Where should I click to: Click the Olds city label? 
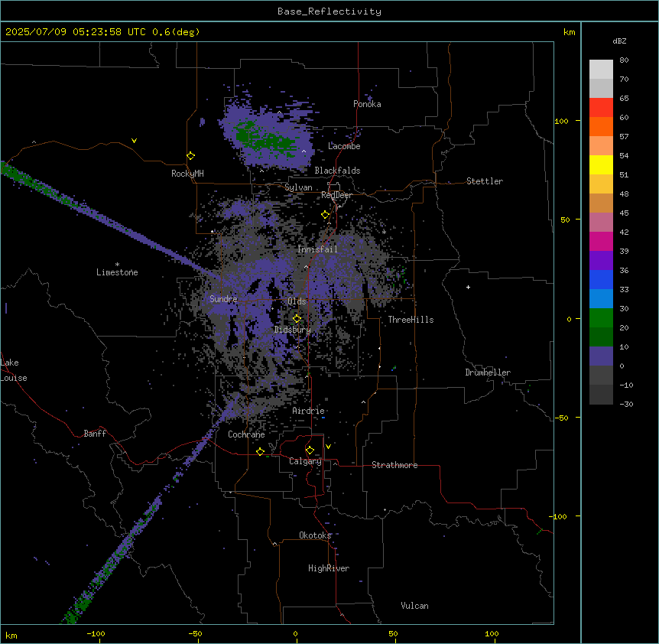pyautogui.click(x=297, y=301)
